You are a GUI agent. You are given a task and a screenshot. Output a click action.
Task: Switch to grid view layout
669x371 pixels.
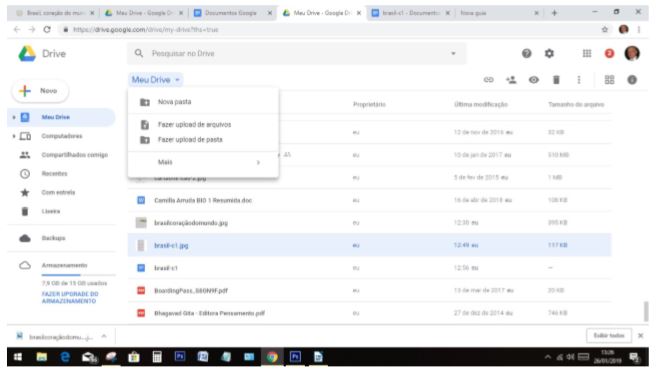point(609,80)
